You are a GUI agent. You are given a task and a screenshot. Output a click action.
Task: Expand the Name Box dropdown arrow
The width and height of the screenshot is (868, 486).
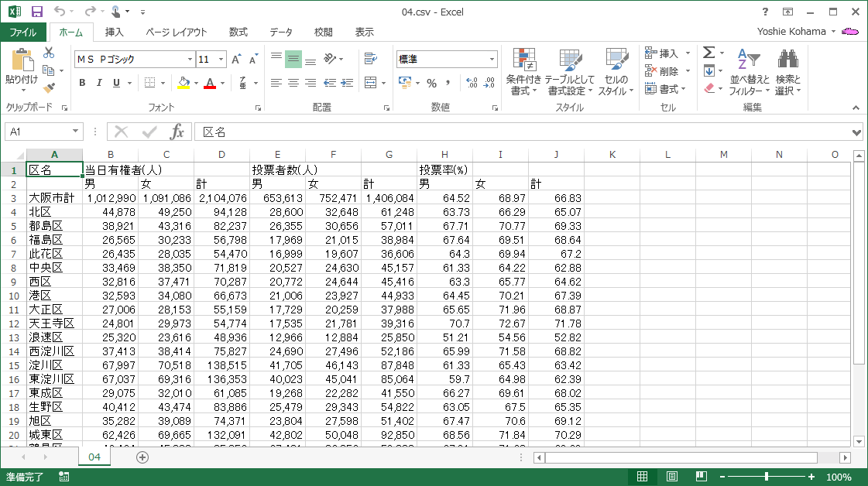tap(75, 132)
